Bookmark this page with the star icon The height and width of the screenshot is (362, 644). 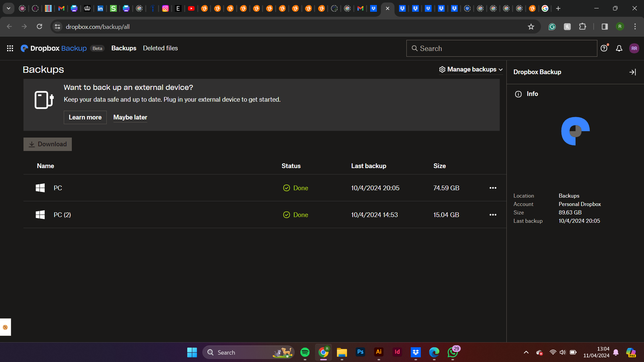(531, 27)
